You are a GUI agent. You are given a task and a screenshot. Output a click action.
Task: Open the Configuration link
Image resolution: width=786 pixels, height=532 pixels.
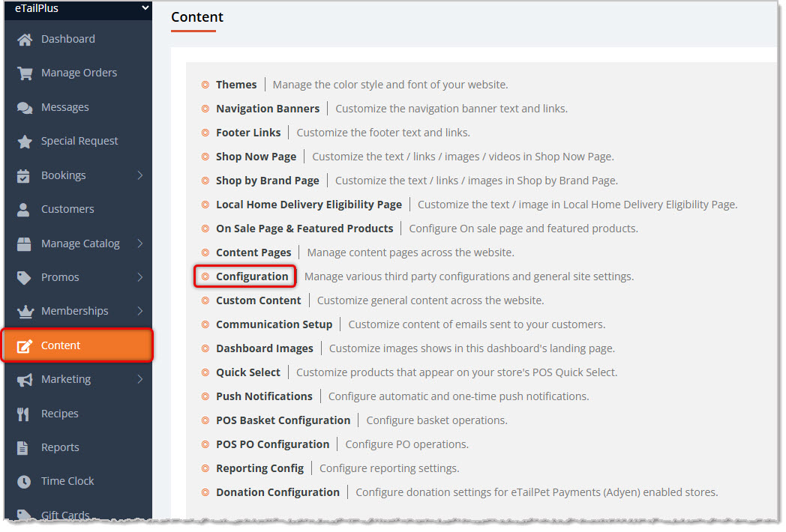(252, 276)
